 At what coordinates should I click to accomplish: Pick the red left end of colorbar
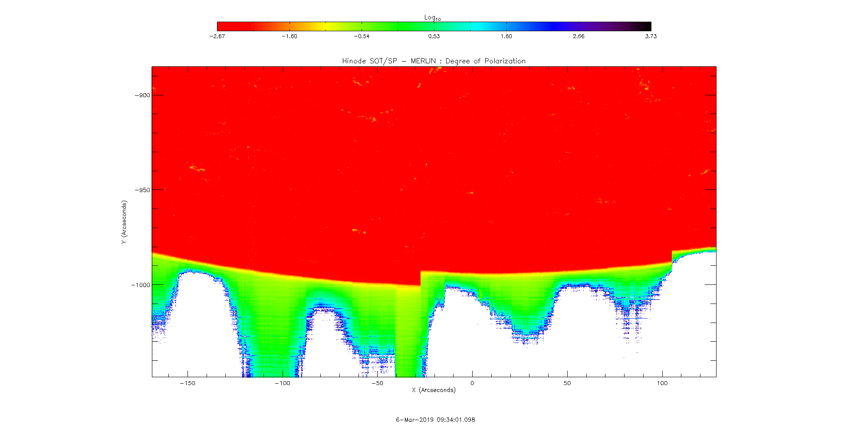(221, 26)
